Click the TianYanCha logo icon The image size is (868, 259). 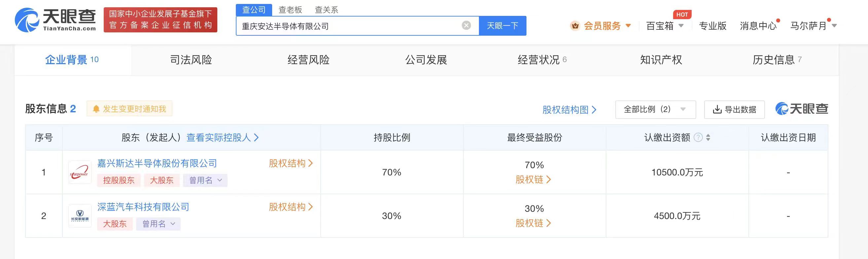coord(27,20)
